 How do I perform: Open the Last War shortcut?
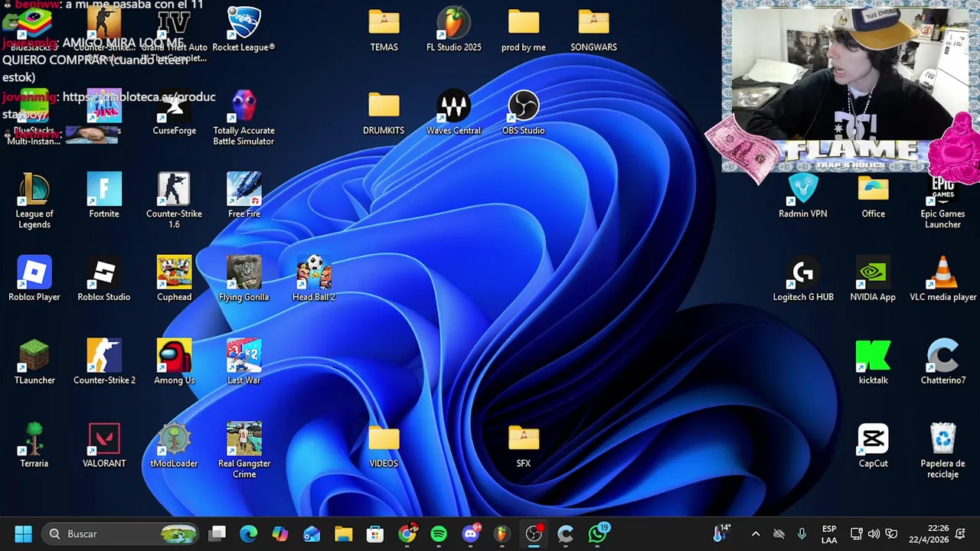243,363
